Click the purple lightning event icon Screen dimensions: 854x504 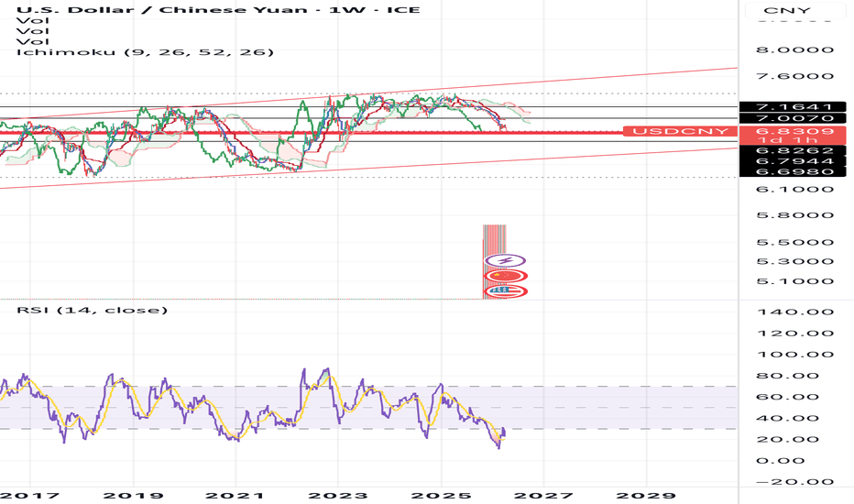505,261
